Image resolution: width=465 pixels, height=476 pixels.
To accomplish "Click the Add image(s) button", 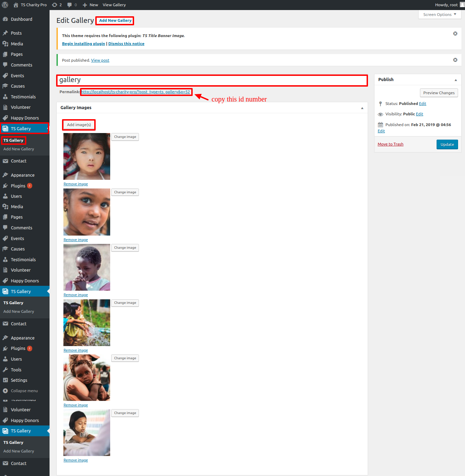I will tap(79, 125).
